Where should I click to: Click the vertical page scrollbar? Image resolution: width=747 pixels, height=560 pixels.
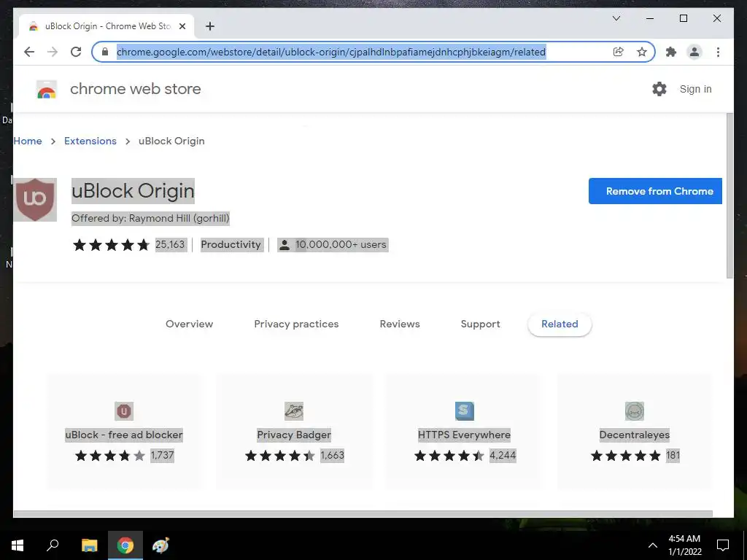point(729,195)
